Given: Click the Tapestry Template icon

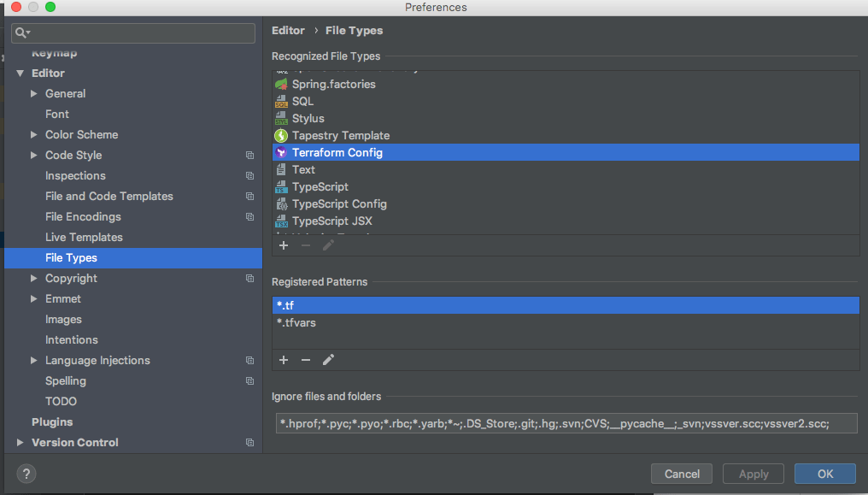Looking at the screenshot, I should [x=281, y=135].
